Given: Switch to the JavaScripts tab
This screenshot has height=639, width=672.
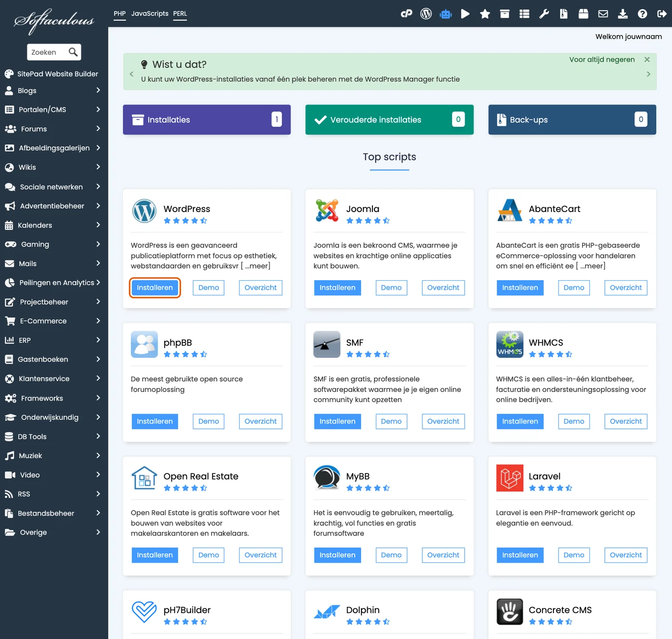Looking at the screenshot, I should click(150, 13).
